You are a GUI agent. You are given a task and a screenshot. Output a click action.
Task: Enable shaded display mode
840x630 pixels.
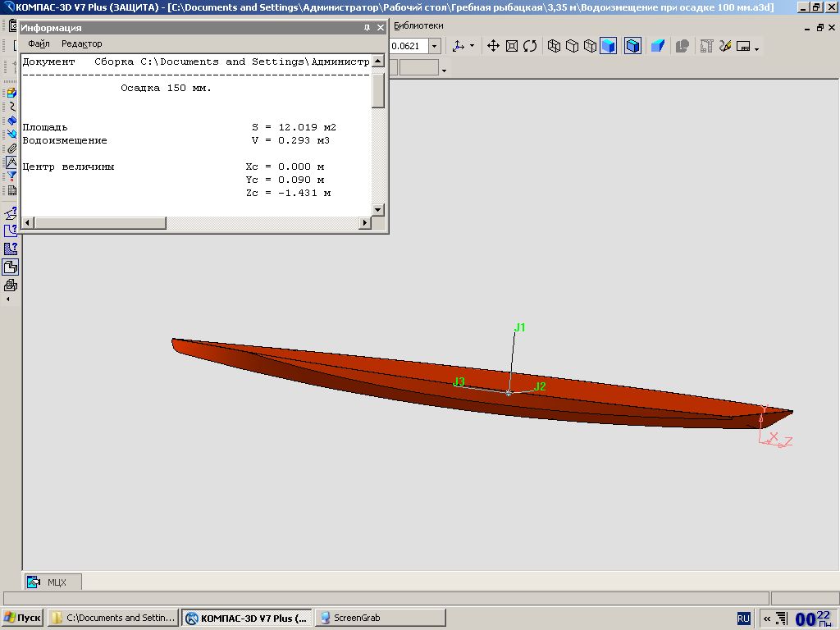point(608,46)
